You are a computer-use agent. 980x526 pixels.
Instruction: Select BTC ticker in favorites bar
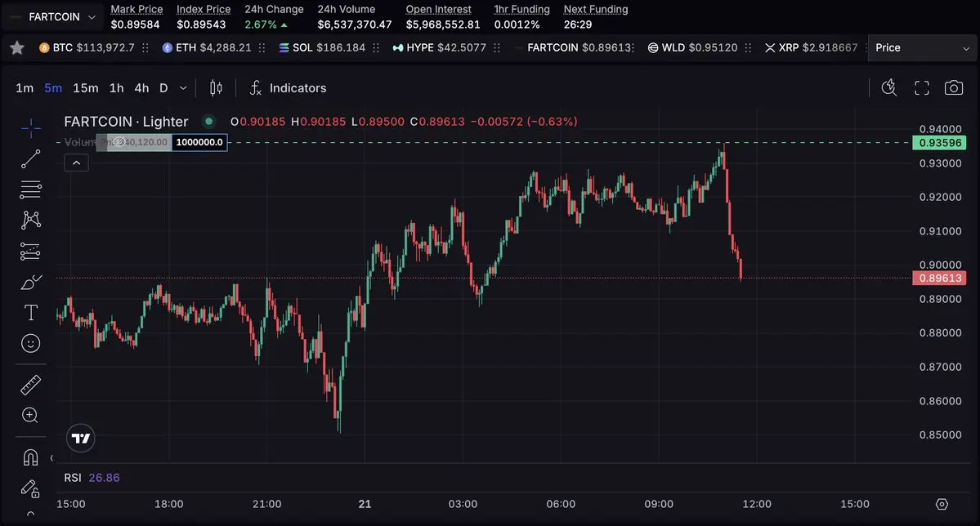87,47
